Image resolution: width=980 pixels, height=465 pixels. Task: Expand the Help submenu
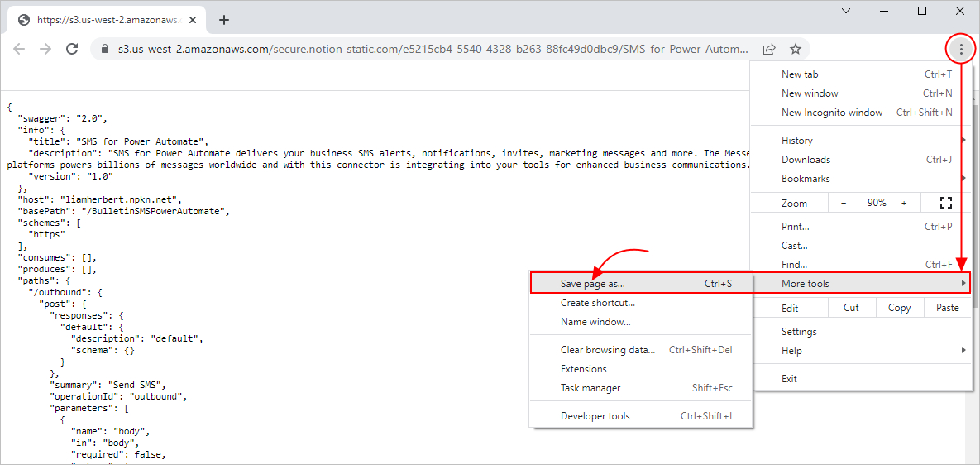(x=860, y=351)
